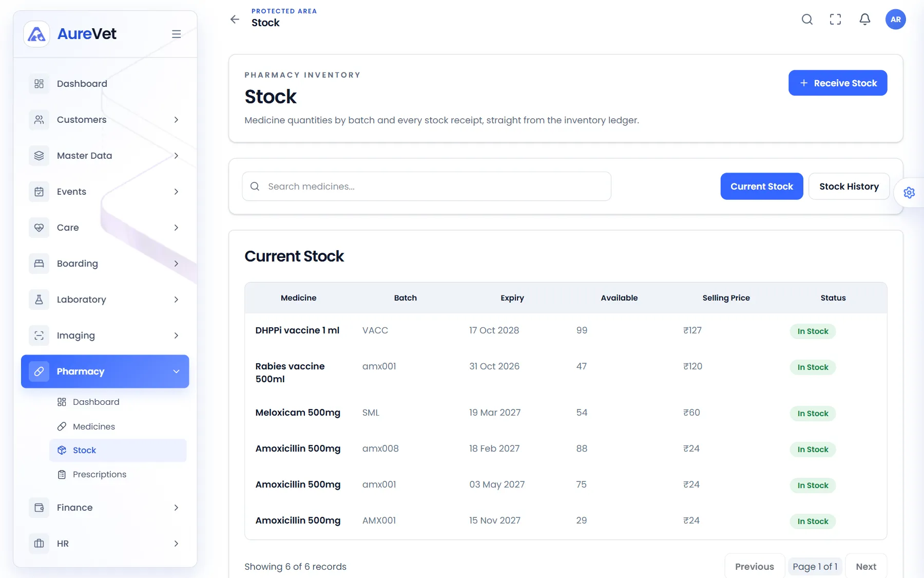Expand the Finance section chevron

[176, 508]
